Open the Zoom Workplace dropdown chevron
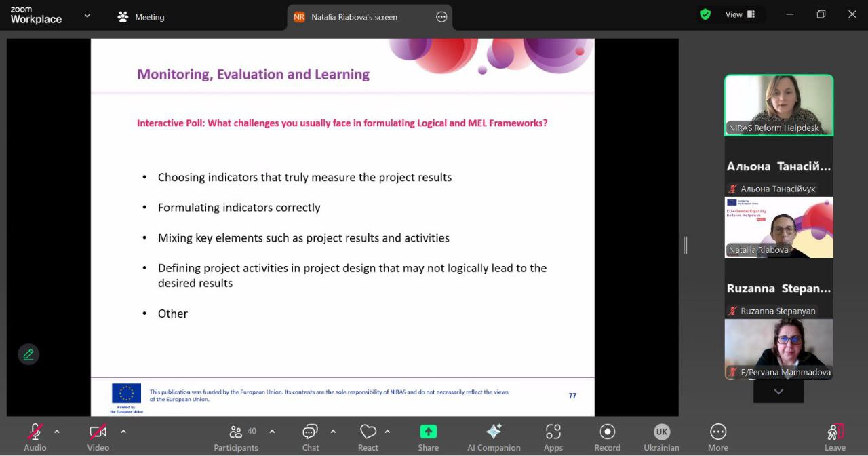The image size is (868, 456). (x=87, y=16)
